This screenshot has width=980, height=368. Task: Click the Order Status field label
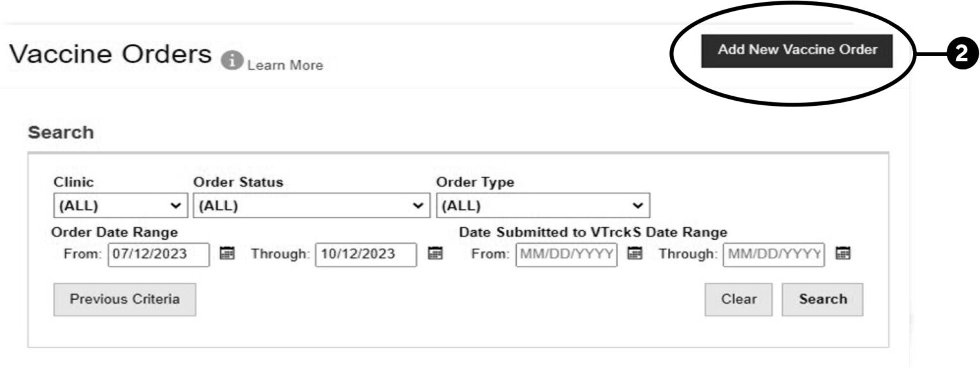238,182
